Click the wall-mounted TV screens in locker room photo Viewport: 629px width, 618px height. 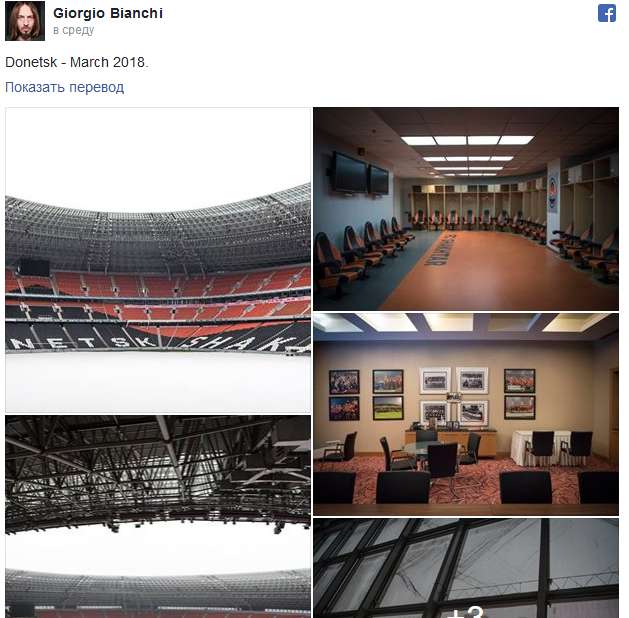click(x=360, y=174)
